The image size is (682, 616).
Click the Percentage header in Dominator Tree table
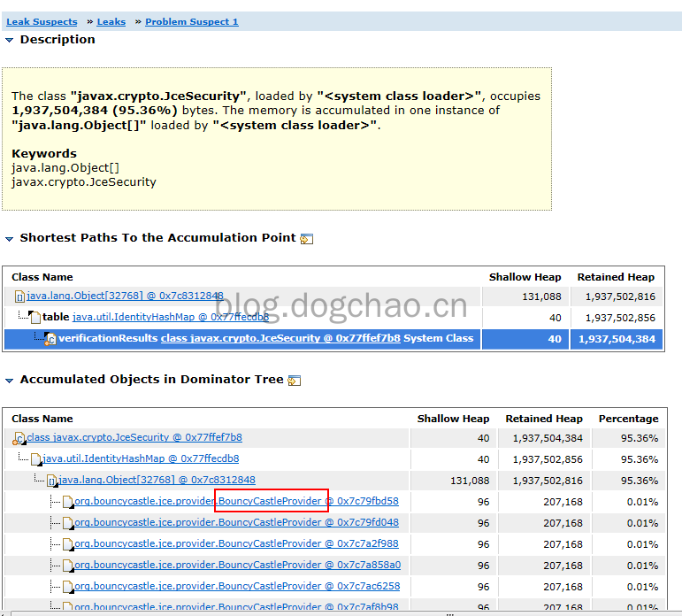pyautogui.click(x=629, y=419)
